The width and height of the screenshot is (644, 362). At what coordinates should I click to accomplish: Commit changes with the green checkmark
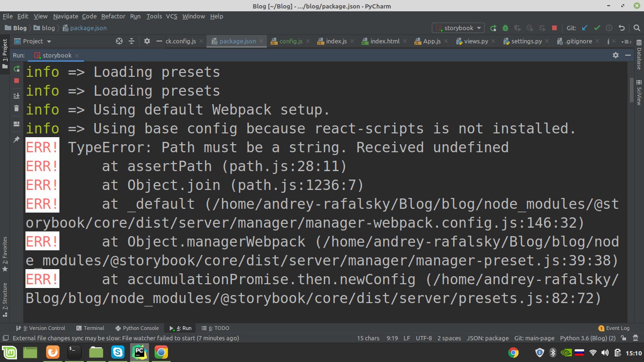click(x=597, y=28)
